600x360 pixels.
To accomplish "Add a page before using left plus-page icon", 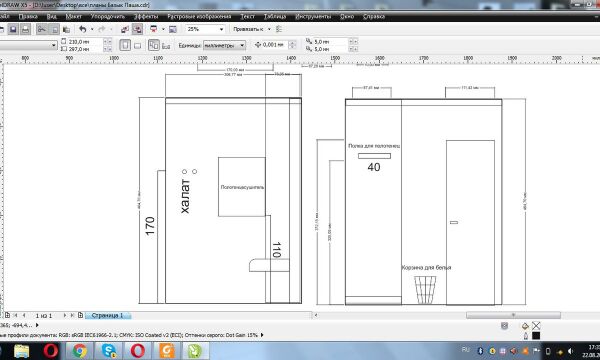I will [x=7, y=315].
